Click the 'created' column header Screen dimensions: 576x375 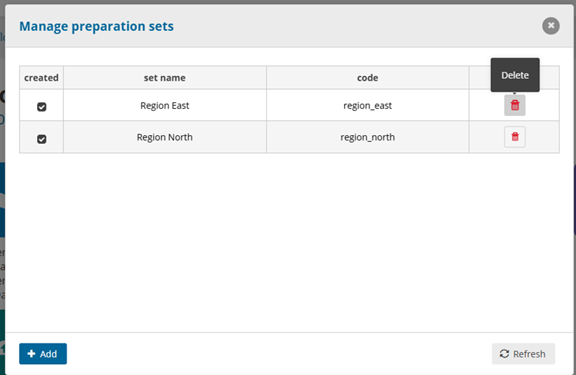(x=41, y=77)
